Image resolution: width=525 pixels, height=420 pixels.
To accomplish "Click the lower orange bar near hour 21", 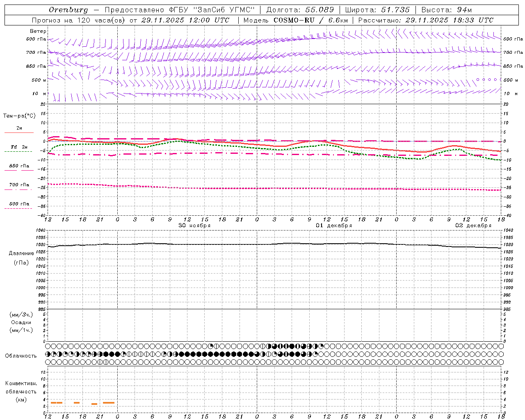I will (x=94, y=404).
